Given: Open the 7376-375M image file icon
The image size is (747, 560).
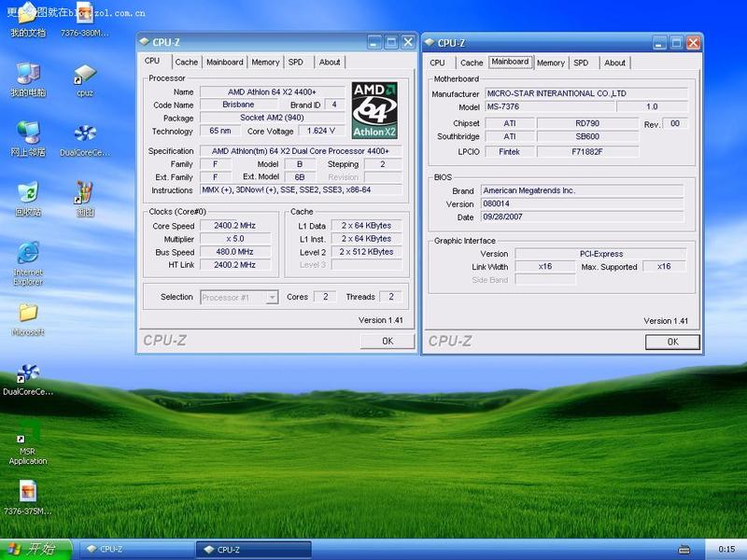Looking at the screenshot, I should click(x=28, y=491).
